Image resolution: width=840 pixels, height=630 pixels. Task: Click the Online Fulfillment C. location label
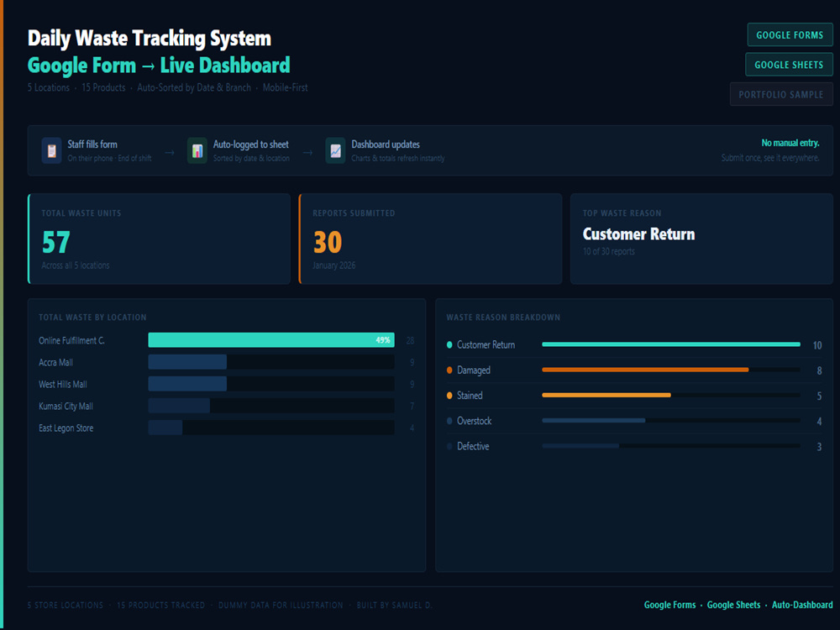point(71,341)
